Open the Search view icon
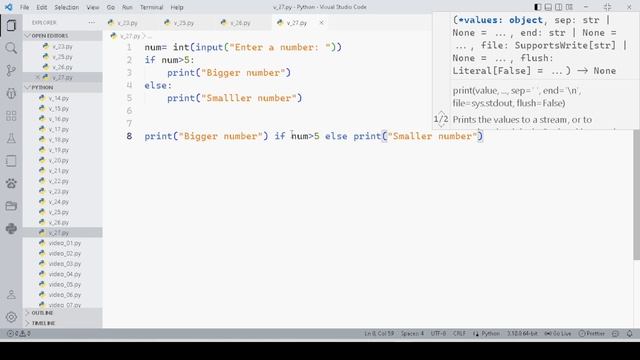640x360 pixels. point(11,48)
